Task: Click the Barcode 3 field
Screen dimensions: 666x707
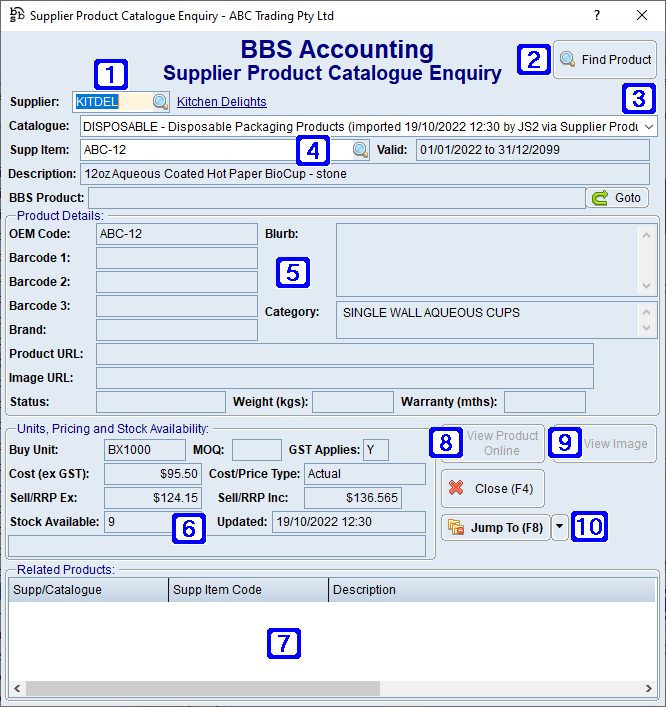Action: point(177,306)
